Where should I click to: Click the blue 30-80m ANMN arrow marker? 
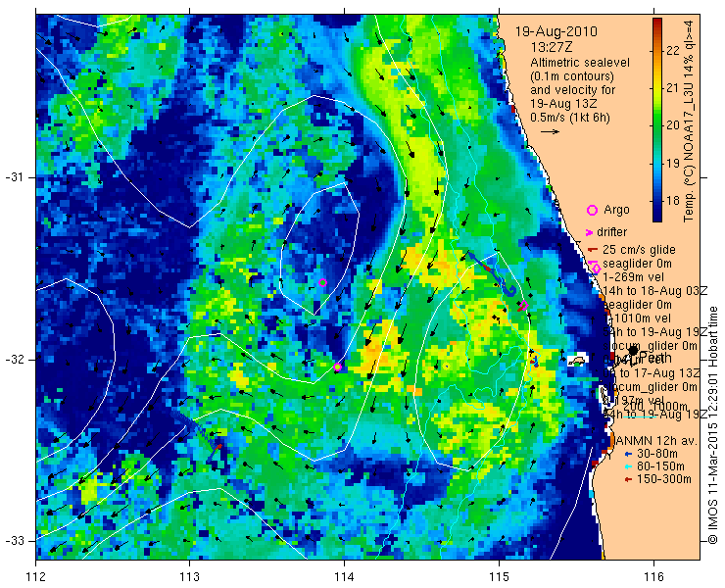point(628,454)
